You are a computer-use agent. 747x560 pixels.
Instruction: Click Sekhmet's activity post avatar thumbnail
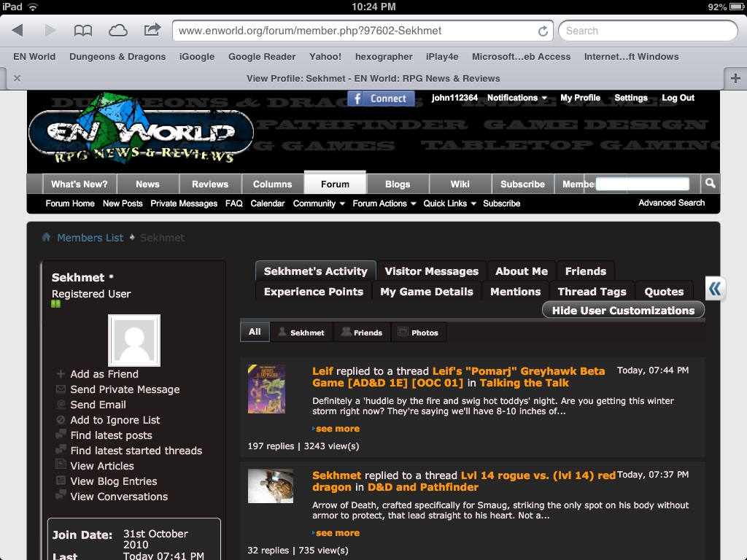coord(271,486)
